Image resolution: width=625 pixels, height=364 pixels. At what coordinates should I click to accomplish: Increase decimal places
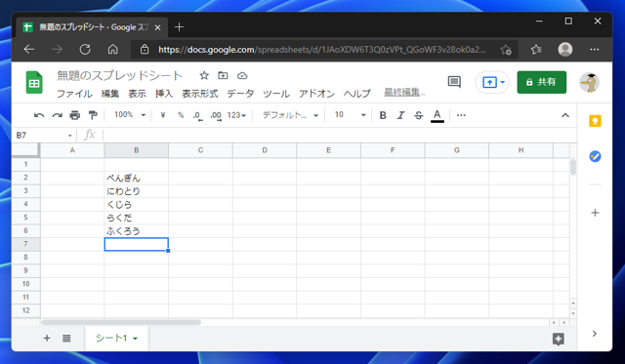click(216, 116)
